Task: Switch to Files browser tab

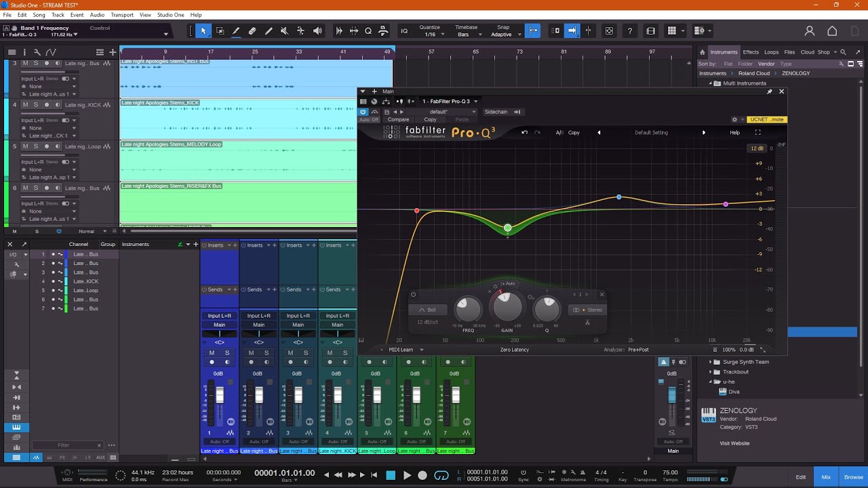Action: click(x=789, y=52)
